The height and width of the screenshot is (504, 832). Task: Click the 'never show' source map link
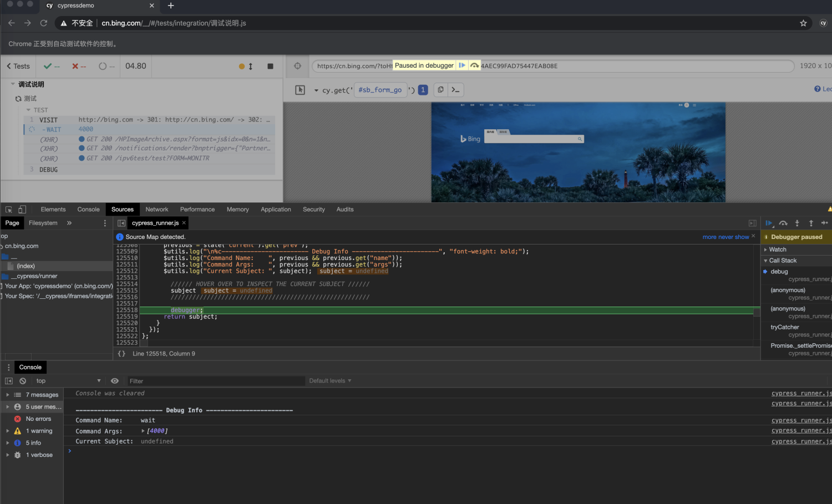[x=734, y=237]
